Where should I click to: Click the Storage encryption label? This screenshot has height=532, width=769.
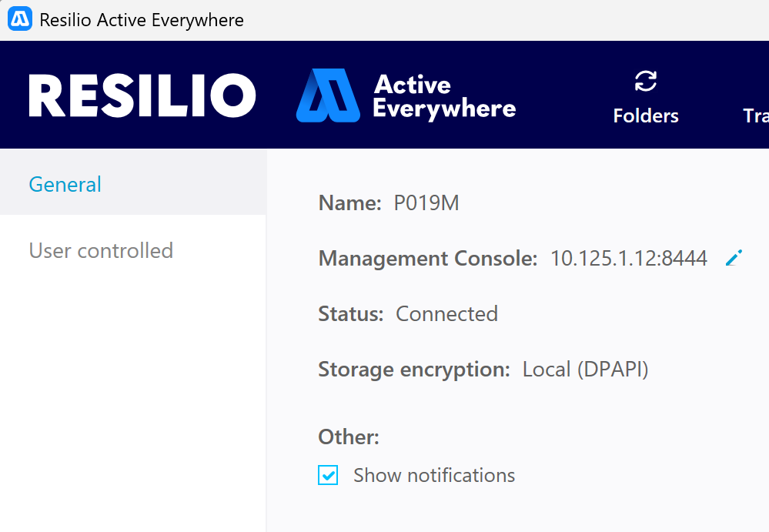coord(413,370)
